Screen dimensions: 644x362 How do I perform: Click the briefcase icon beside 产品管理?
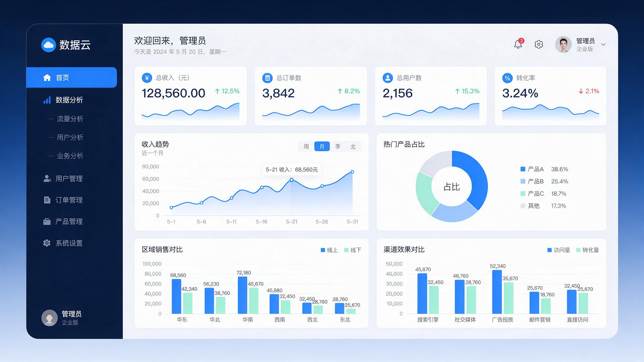tap(47, 221)
